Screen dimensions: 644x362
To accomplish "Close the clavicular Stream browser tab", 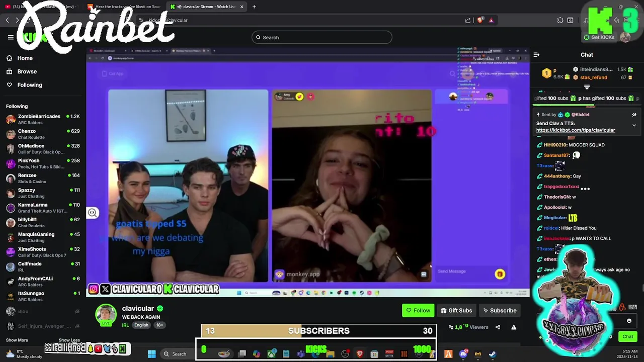I will click(242, 7).
